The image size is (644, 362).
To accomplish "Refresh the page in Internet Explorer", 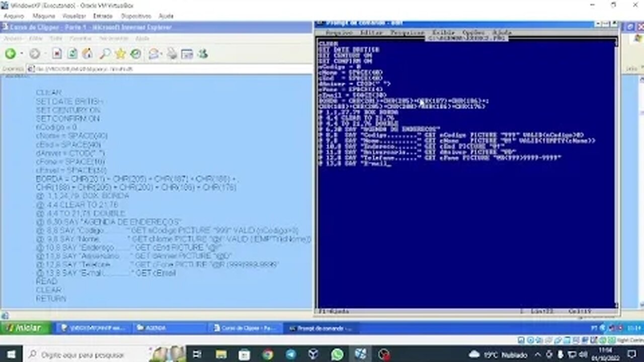I will coord(72,54).
